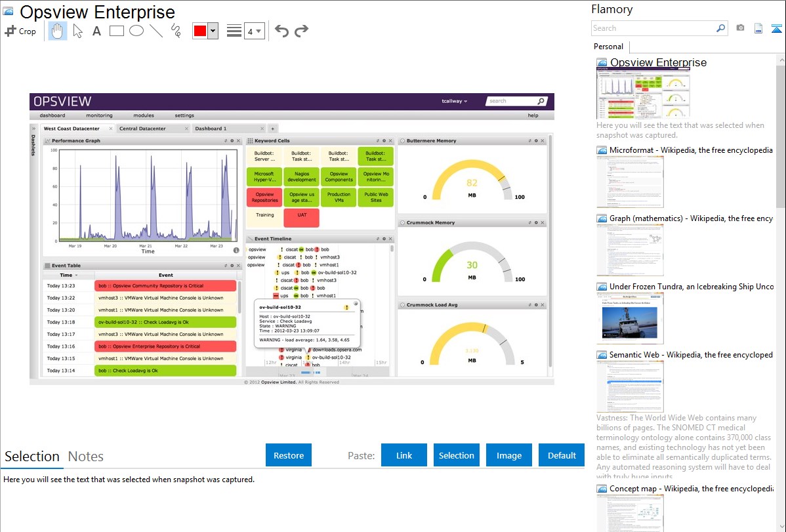
Task: Open Concept map snapshot title
Action: [691, 489]
